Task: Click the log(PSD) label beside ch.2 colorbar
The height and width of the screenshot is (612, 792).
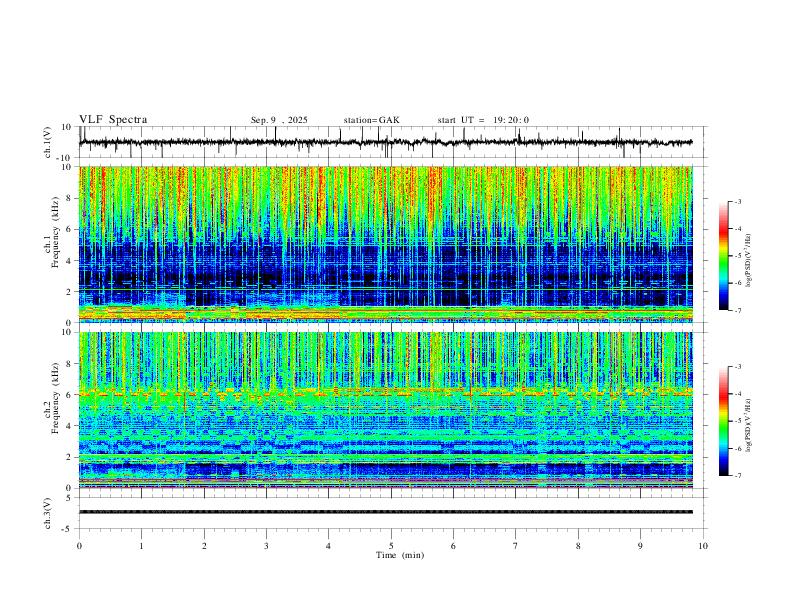Action: point(748,425)
